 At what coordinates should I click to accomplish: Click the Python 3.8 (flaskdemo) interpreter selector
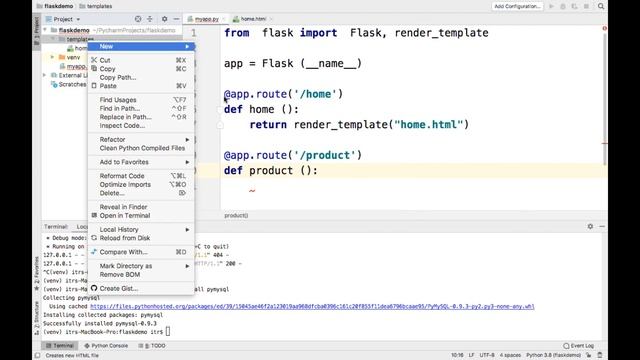click(553, 356)
